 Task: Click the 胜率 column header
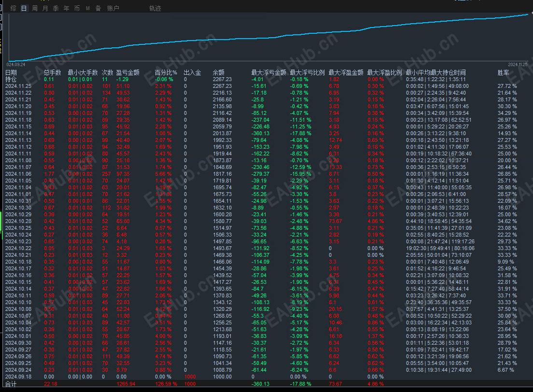coord(504,72)
